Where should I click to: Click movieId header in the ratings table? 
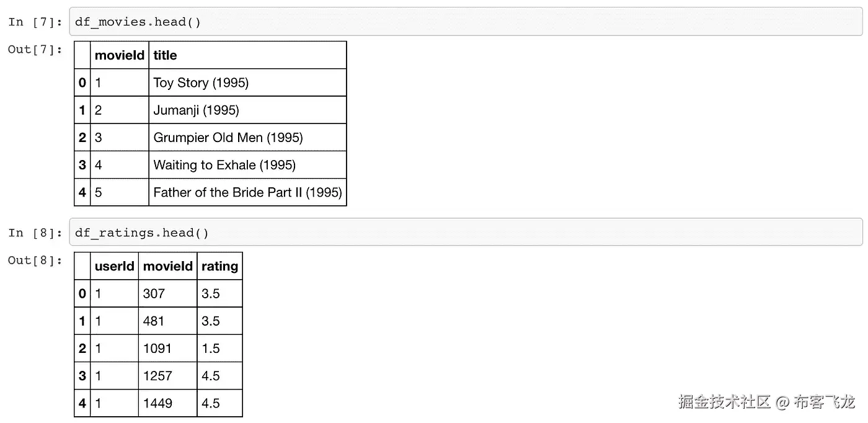click(x=168, y=266)
